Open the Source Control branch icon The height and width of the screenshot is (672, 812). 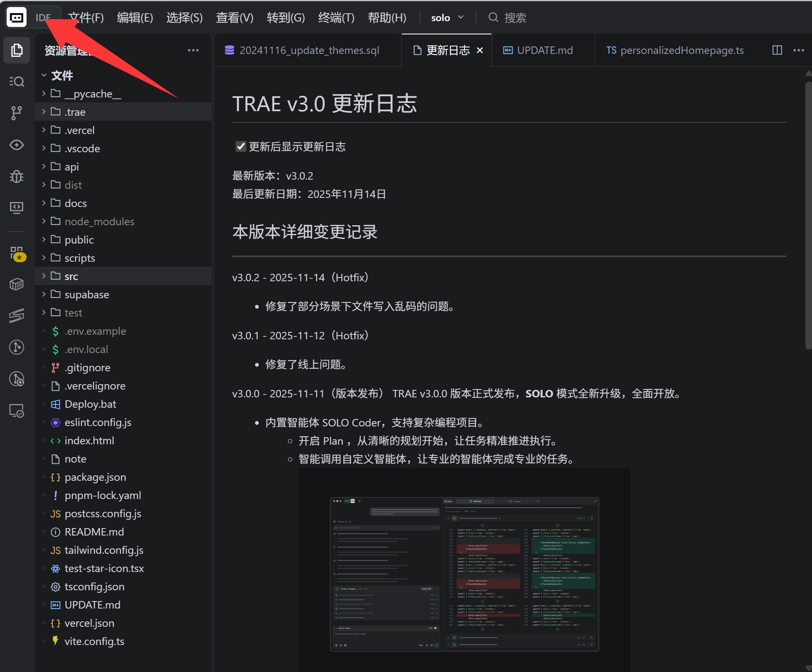click(17, 113)
